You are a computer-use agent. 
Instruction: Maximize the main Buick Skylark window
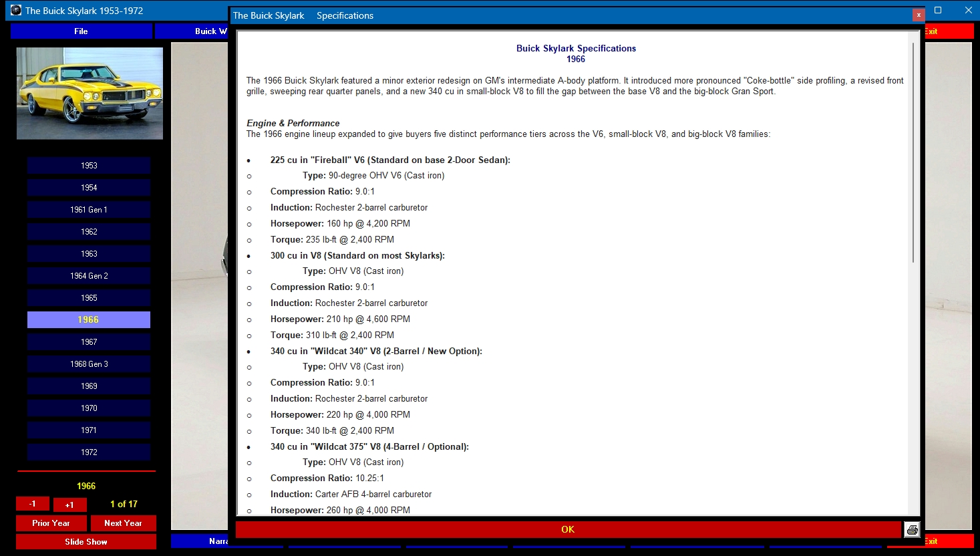pyautogui.click(x=938, y=10)
